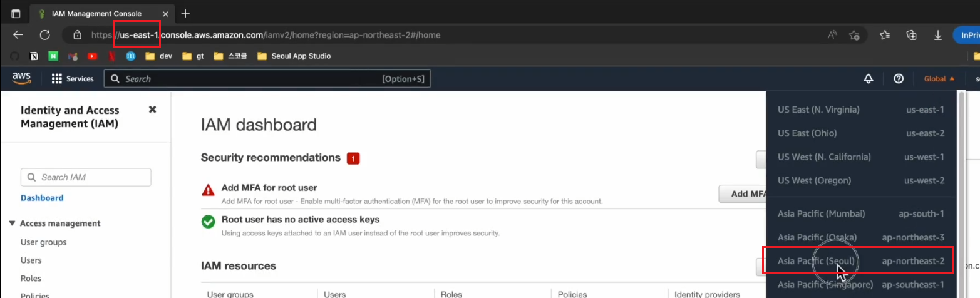Open the GitHub bookmark
Viewport: 980px width, 298px height.
pos(14,56)
